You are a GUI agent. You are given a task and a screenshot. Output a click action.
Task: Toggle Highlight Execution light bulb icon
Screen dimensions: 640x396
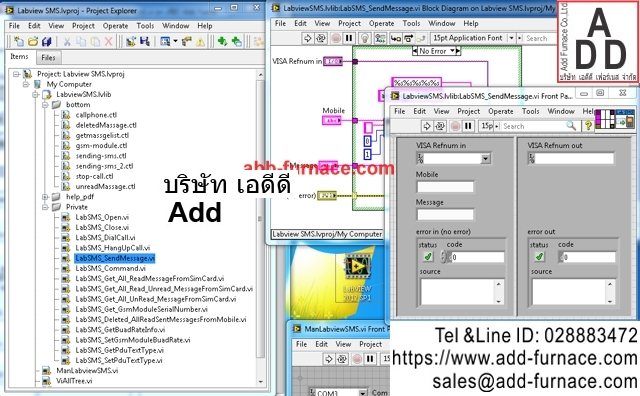click(x=364, y=38)
